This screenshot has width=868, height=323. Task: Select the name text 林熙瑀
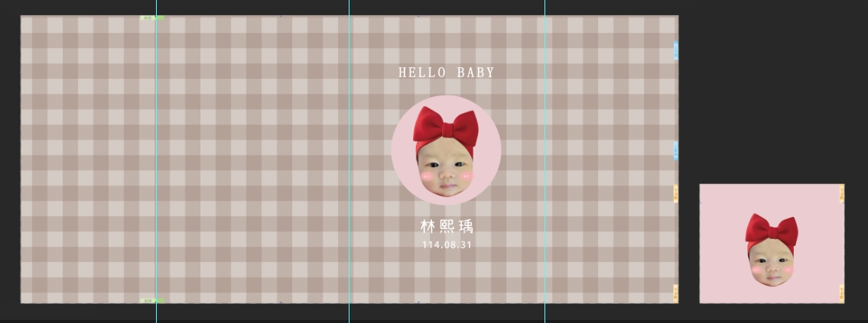(447, 226)
